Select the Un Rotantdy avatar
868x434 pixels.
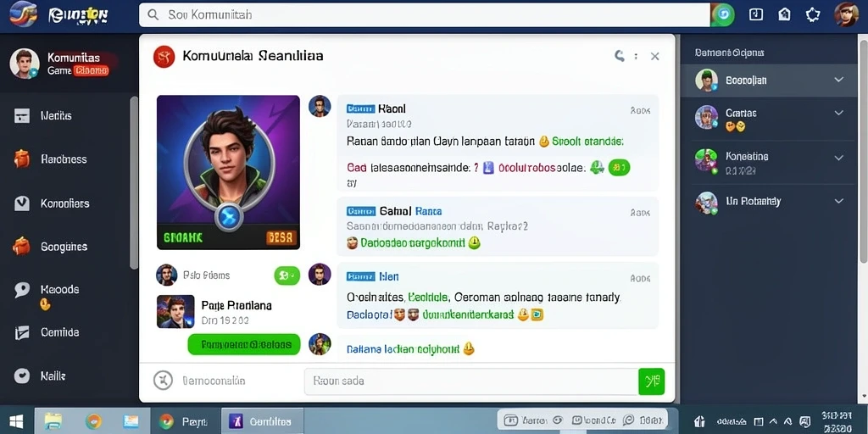tap(706, 203)
